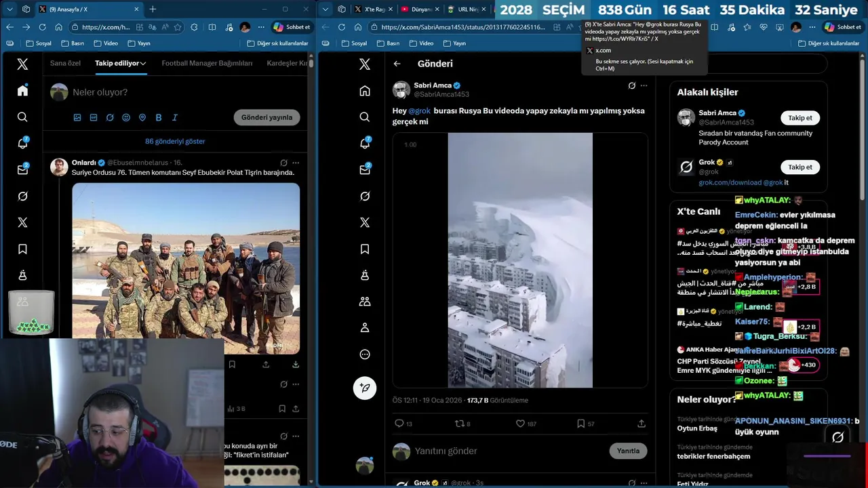Bookmark Sabri Amca's post
Screen dimensions: 868x488
(x=580, y=424)
